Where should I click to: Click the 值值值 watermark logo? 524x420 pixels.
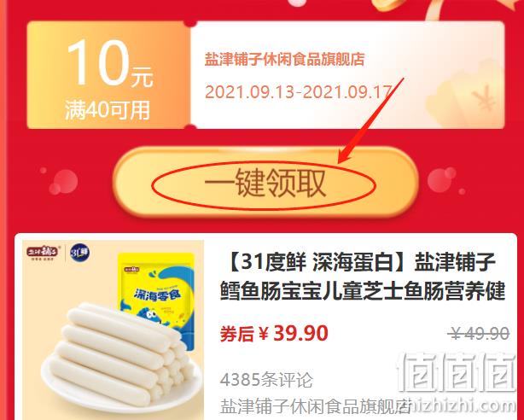pyautogui.click(x=457, y=372)
